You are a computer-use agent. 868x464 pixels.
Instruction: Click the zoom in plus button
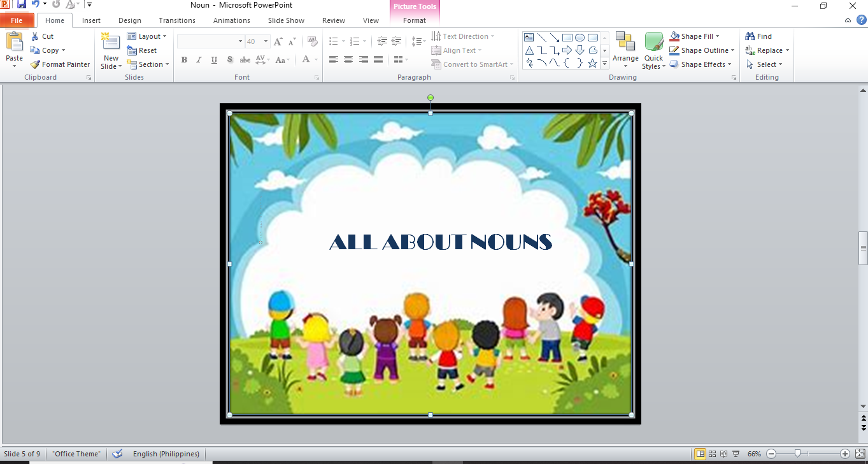tap(845, 454)
